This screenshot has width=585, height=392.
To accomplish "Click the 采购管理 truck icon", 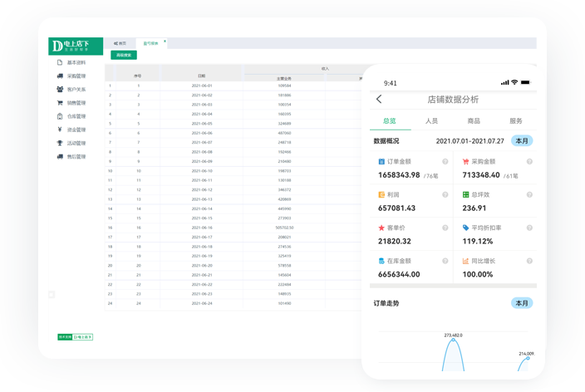I will click(x=60, y=76).
